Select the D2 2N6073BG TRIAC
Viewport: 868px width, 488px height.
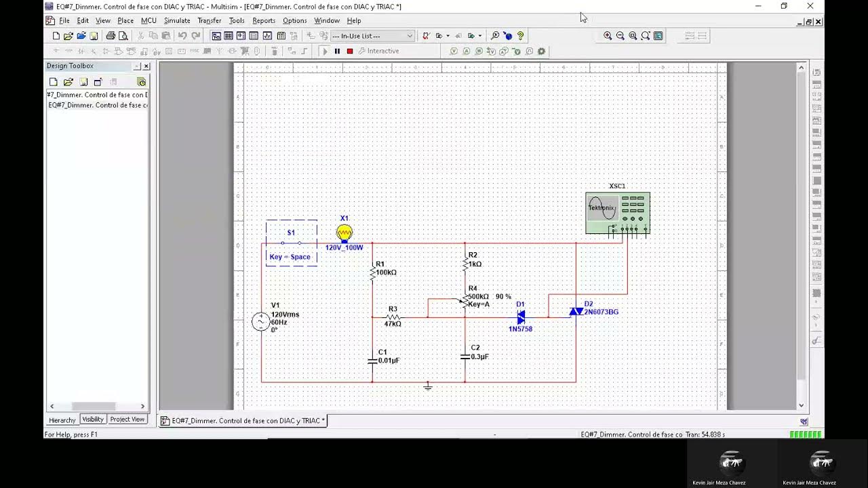point(576,312)
